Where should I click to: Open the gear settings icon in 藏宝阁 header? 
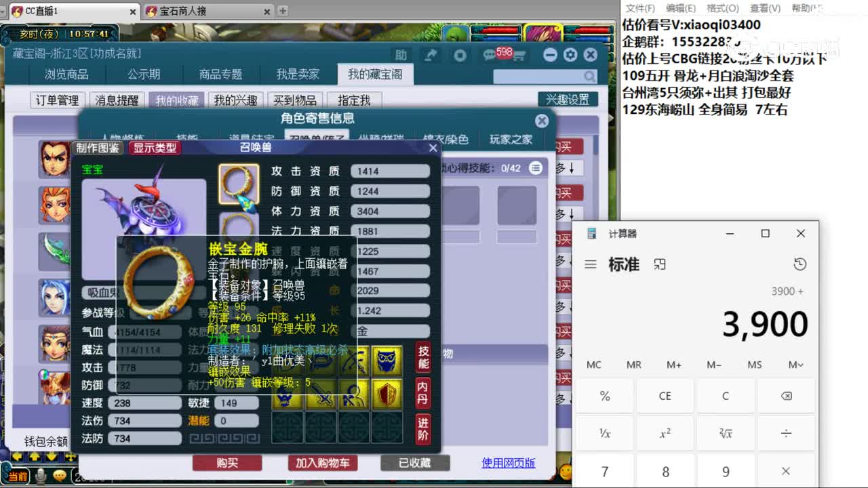[570, 55]
